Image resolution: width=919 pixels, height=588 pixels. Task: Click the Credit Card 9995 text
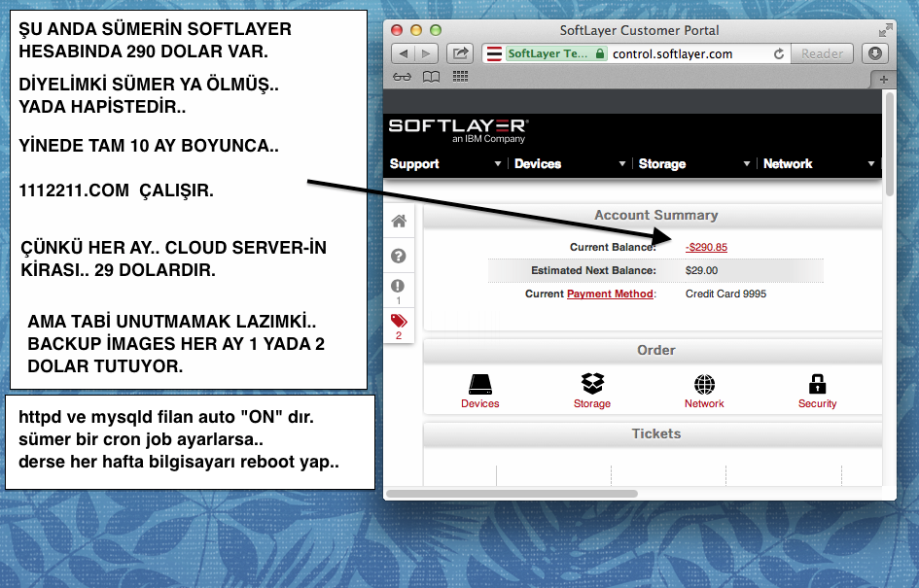[x=725, y=294]
